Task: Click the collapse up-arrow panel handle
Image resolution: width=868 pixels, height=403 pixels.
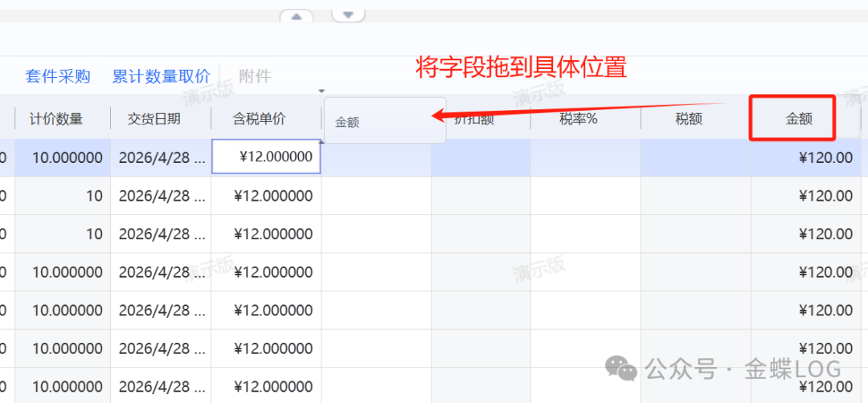Action: click(x=297, y=16)
